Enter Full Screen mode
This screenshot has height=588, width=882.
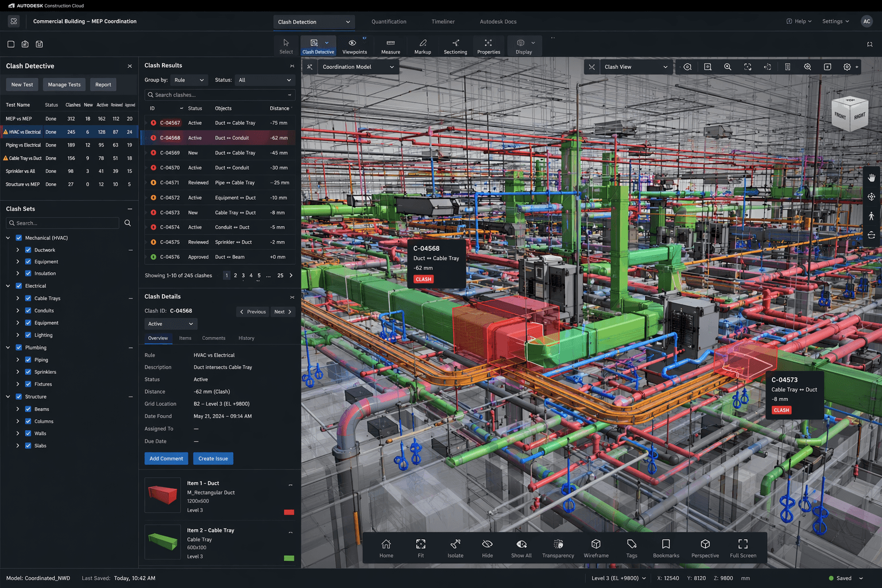click(x=743, y=548)
